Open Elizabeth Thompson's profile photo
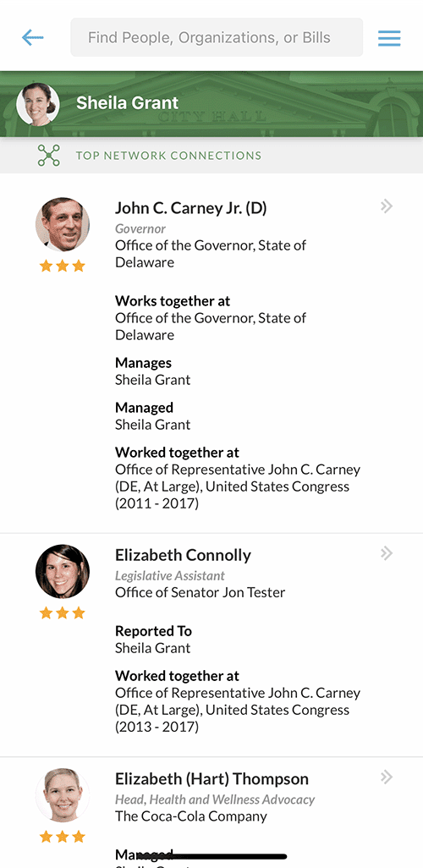Screen dimensions: 423x868 click(x=63, y=795)
